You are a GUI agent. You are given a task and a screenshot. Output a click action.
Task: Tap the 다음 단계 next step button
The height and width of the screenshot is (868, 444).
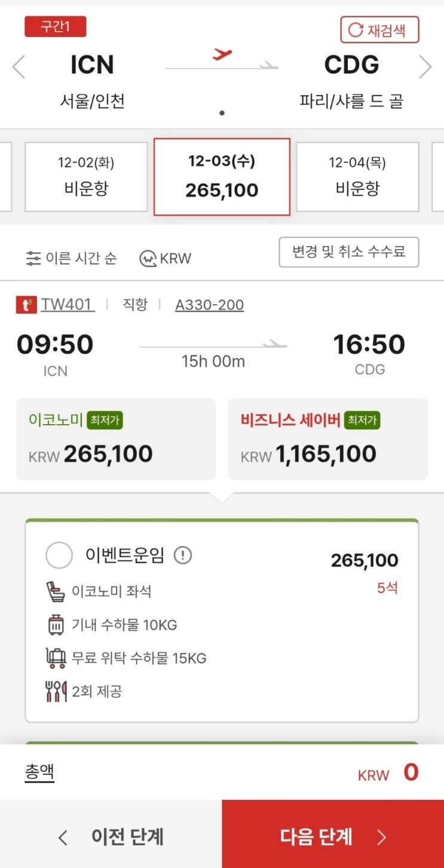(x=333, y=836)
